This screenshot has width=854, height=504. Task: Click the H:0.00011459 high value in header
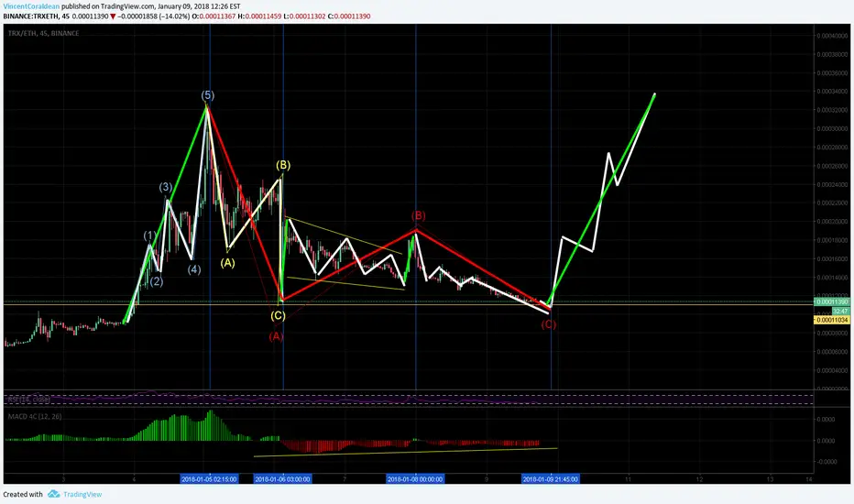[x=259, y=16]
